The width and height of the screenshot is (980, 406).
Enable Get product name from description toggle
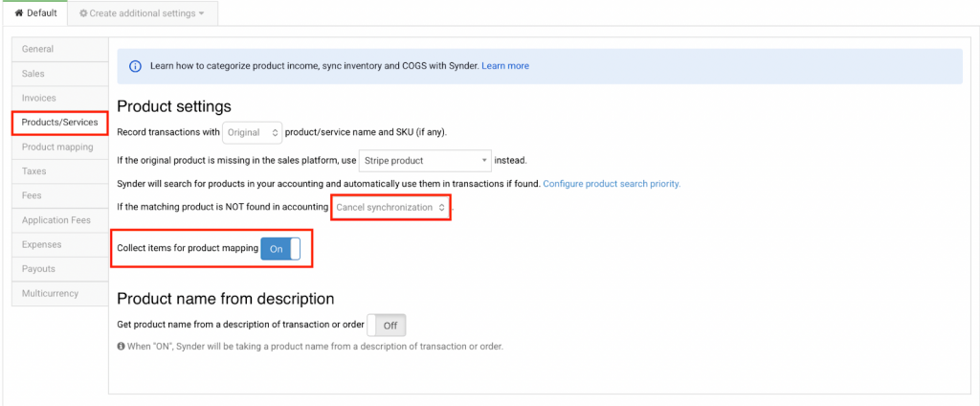point(389,326)
